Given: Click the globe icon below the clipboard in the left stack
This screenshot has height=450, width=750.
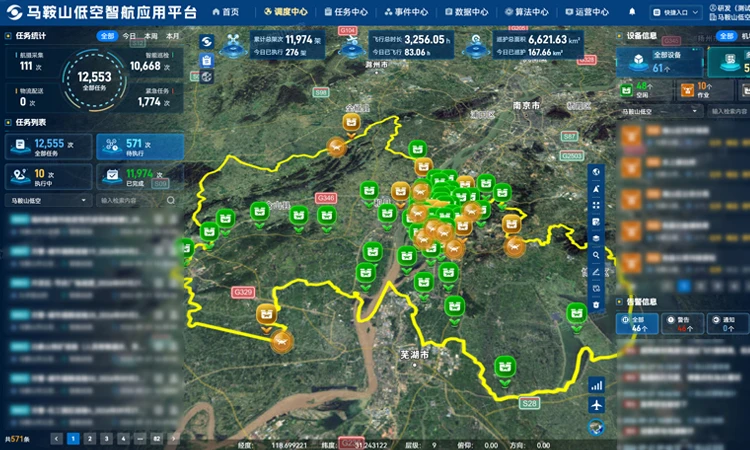Looking at the screenshot, I should click(207, 77).
